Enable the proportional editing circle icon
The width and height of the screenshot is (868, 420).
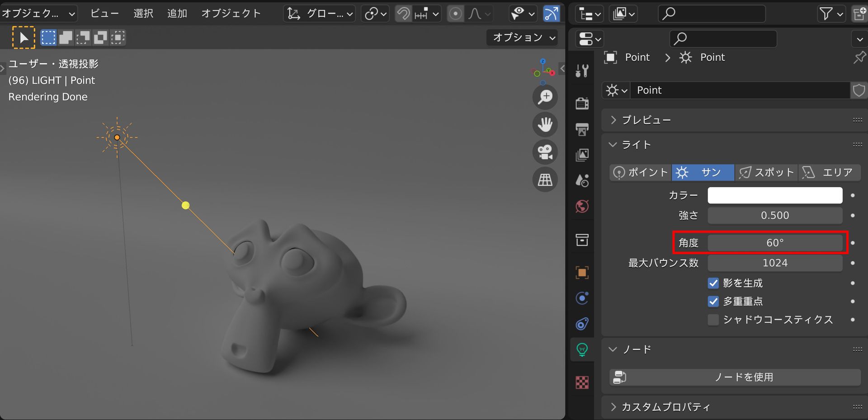[x=455, y=14]
